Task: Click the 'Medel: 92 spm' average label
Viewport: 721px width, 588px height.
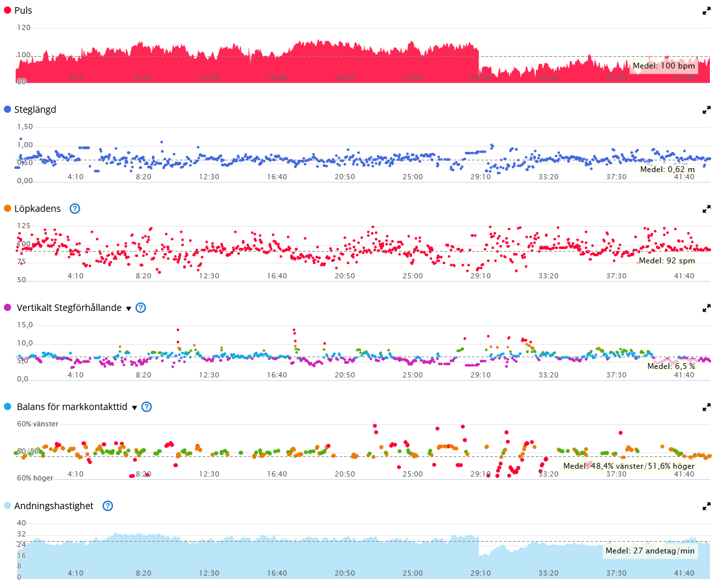Action: tap(667, 261)
